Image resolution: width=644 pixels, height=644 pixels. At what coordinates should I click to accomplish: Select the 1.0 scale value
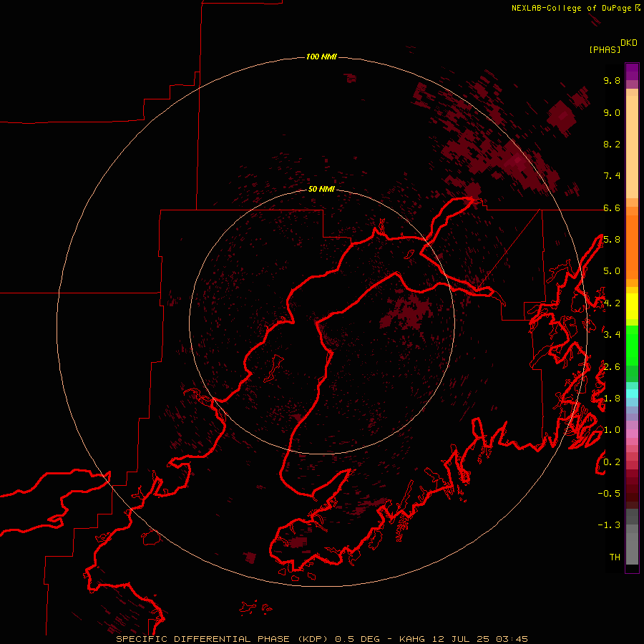(612, 430)
